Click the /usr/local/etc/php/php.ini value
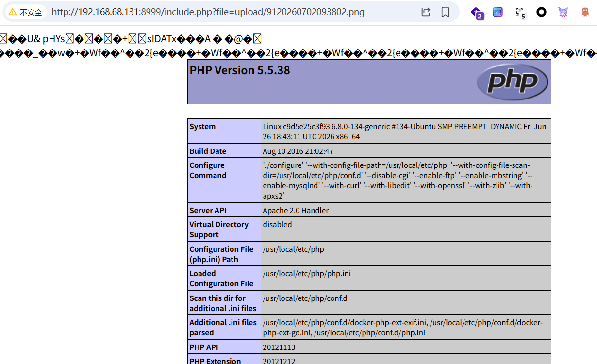597x364 pixels. 306,273
